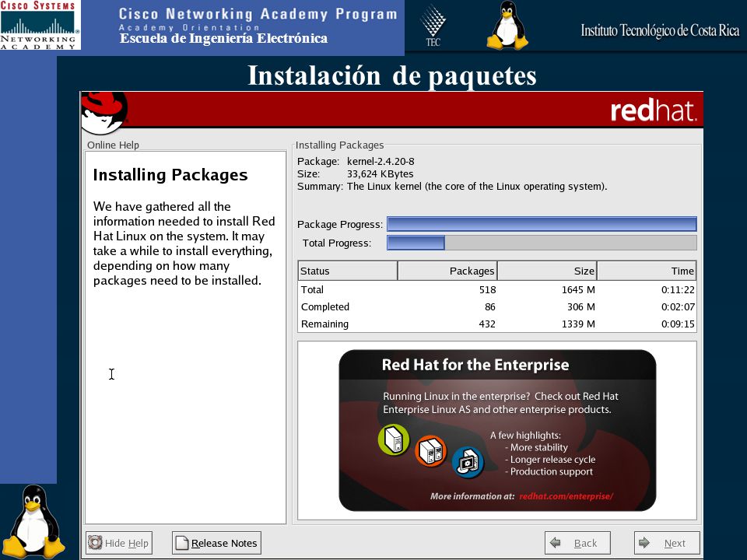747x560 pixels.
Task: Click the remaining packages value 432
Action: click(487, 324)
